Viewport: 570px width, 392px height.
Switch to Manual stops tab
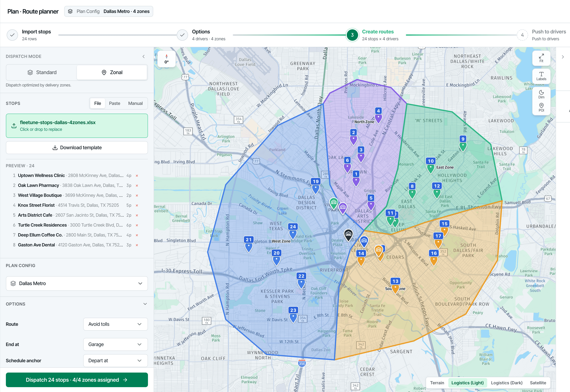point(135,103)
